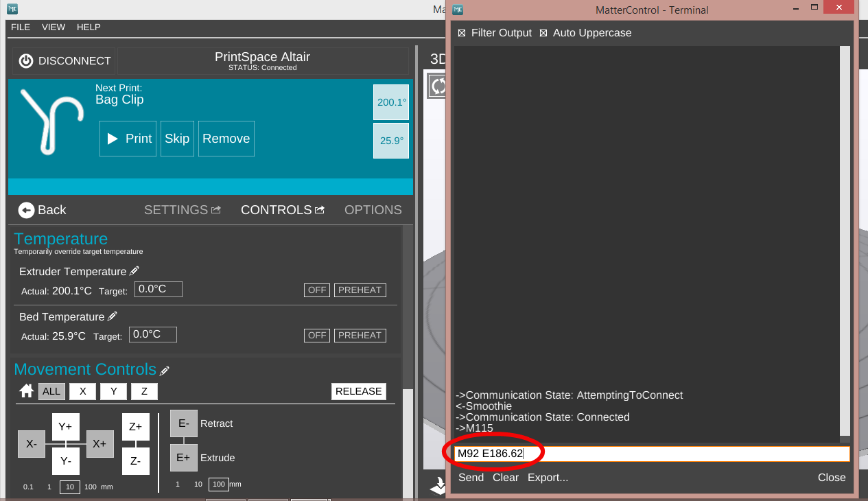
Task: Send the terminal command
Action: (471, 478)
